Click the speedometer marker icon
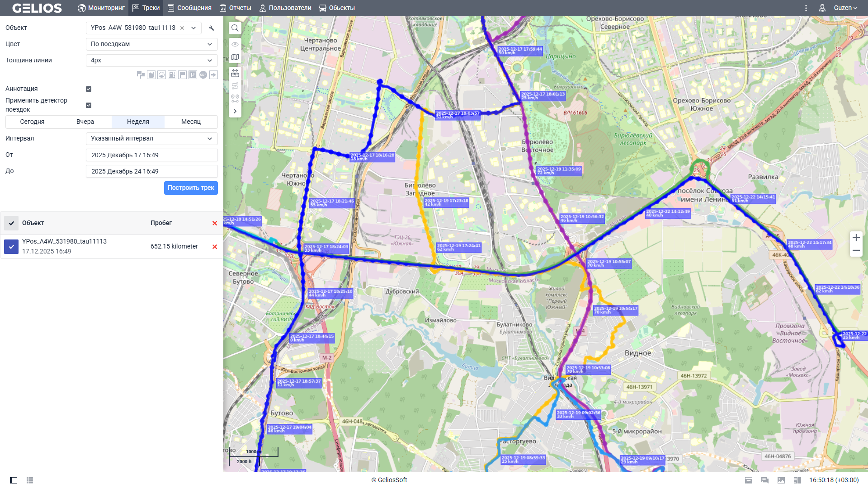 click(161, 75)
